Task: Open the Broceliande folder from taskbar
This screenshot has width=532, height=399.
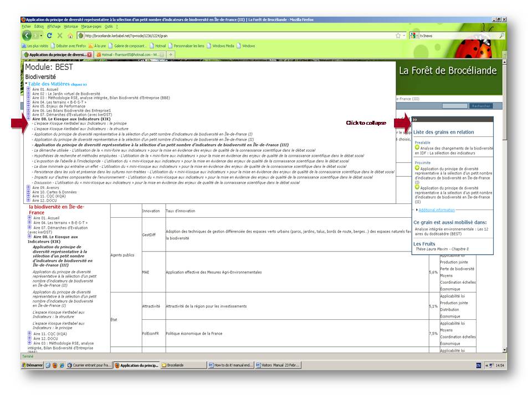Action: tap(183, 365)
